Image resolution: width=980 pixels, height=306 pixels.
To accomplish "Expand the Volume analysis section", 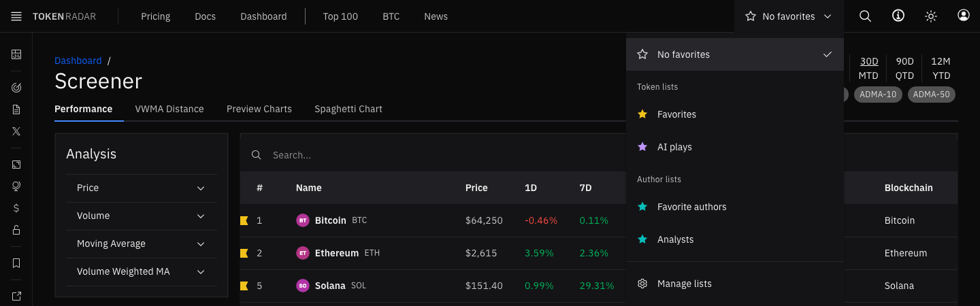I will (x=142, y=216).
